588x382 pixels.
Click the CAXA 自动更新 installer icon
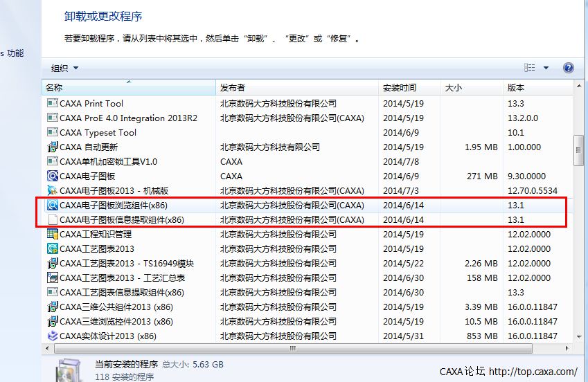53,147
